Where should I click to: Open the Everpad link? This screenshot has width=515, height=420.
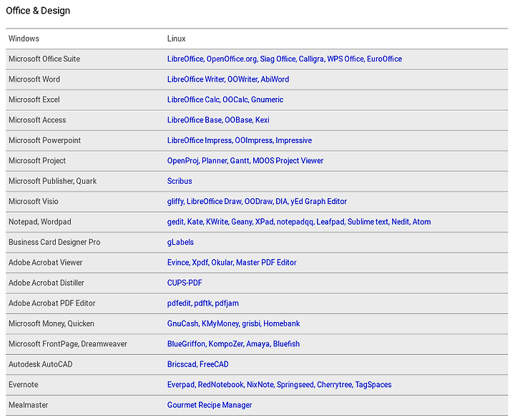click(181, 385)
